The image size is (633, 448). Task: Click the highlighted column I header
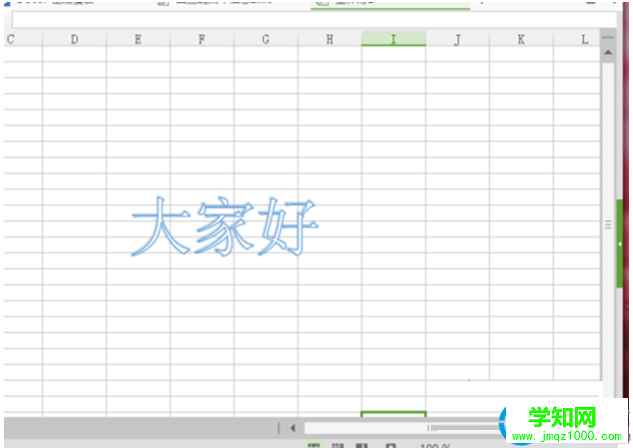(394, 39)
